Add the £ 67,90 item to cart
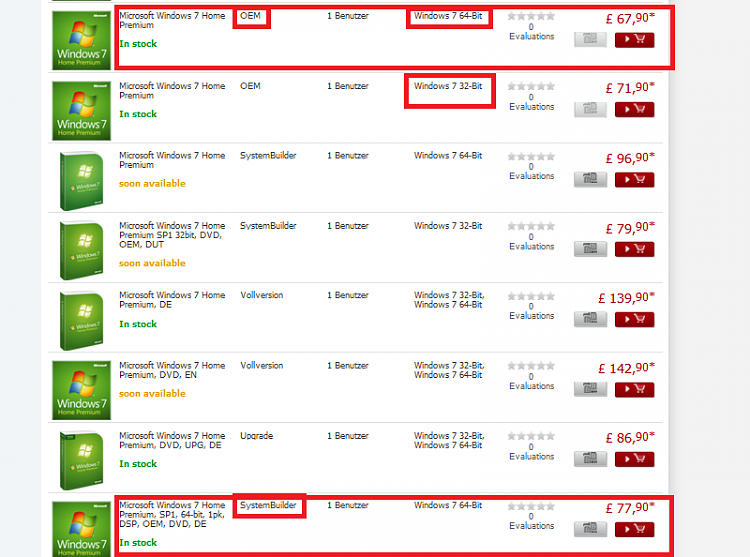This screenshot has width=750, height=557. (634, 40)
